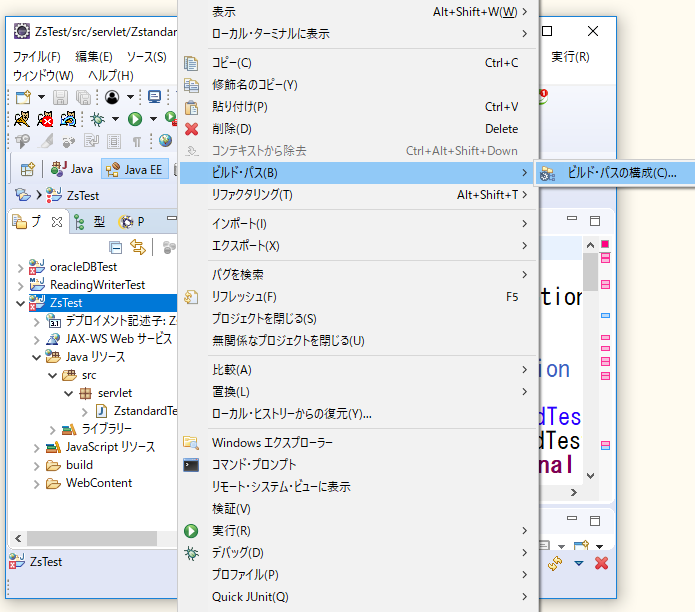Choose 修飾名のコピー(Y) menu entry
Image resolution: width=695 pixels, height=612 pixels.
(x=359, y=85)
